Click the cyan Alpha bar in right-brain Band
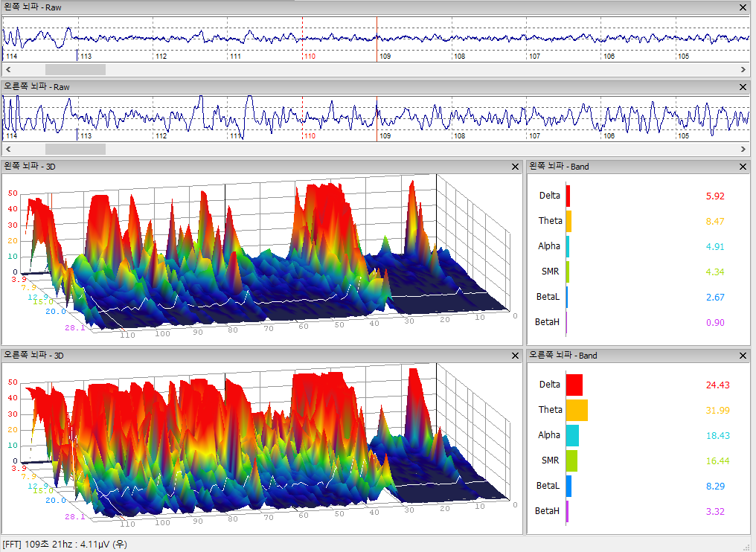Image resolution: width=756 pixels, height=552 pixels. pos(572,435)
